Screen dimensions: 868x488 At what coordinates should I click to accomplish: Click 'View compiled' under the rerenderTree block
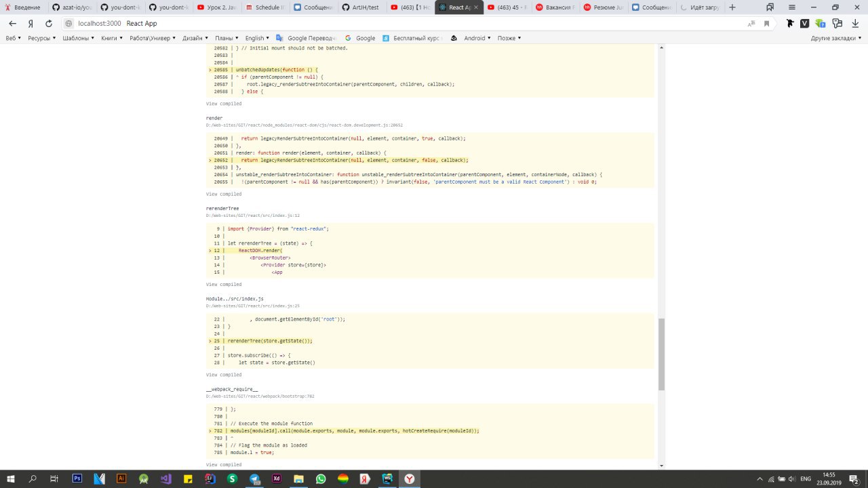224,285
